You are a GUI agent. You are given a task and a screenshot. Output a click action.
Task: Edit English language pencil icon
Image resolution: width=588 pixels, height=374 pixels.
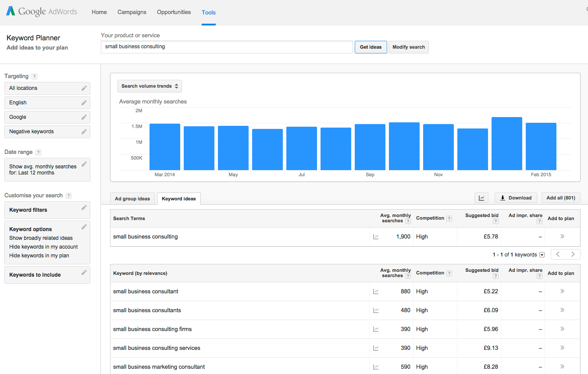click(84, 103)
